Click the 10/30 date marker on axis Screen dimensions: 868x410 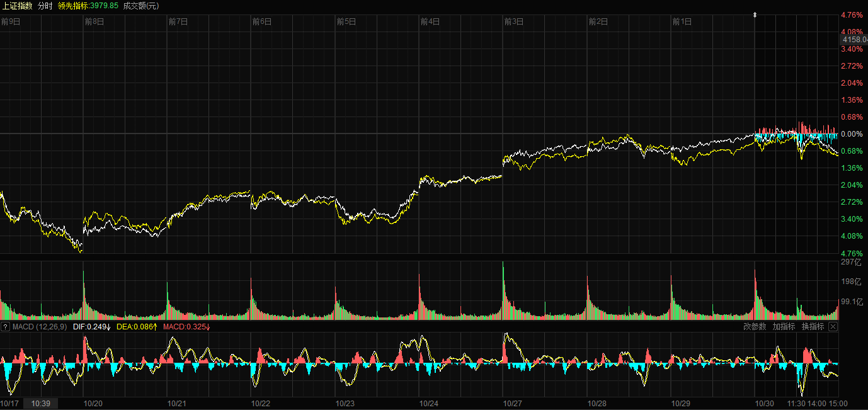[765, 403]
